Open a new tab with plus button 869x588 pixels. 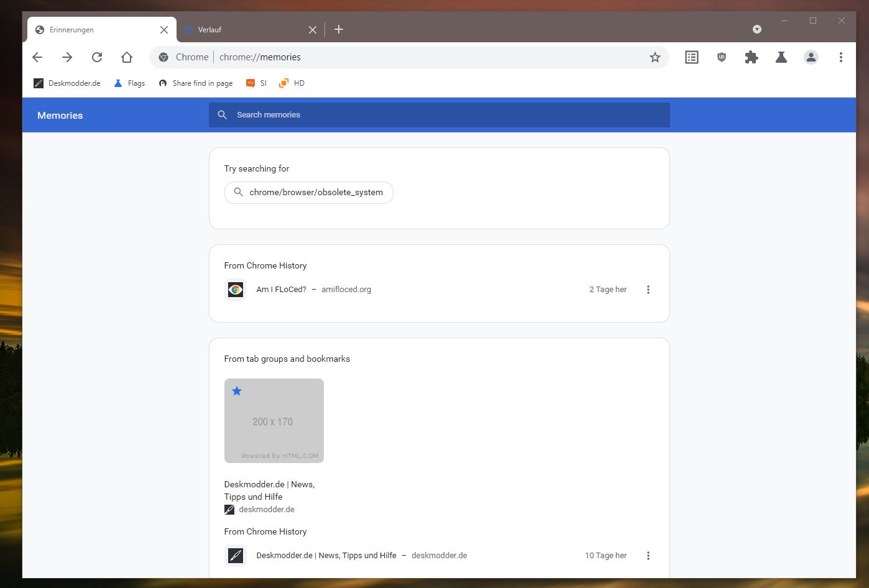339,29
